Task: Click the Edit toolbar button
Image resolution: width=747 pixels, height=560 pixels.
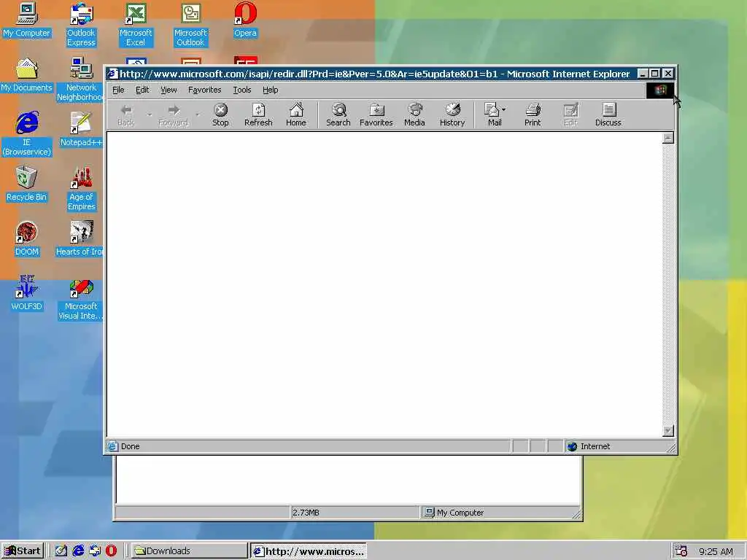Action: point(570,114)
